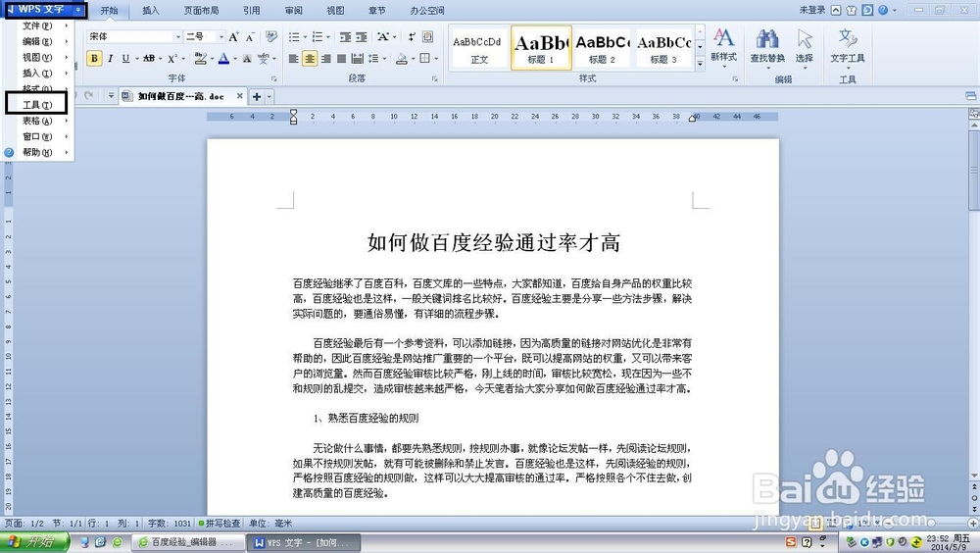
Task: Click distributed alignment icon
Action: tap(357, 59)
